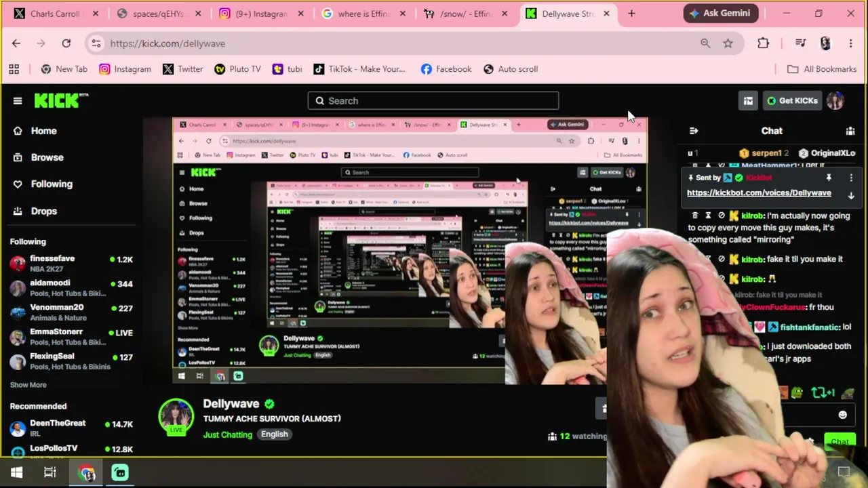The image size is (868, 488).
Task: Open the Chrome apps grid shortcut
Action: pyautogui.click(x=14, y=69)
